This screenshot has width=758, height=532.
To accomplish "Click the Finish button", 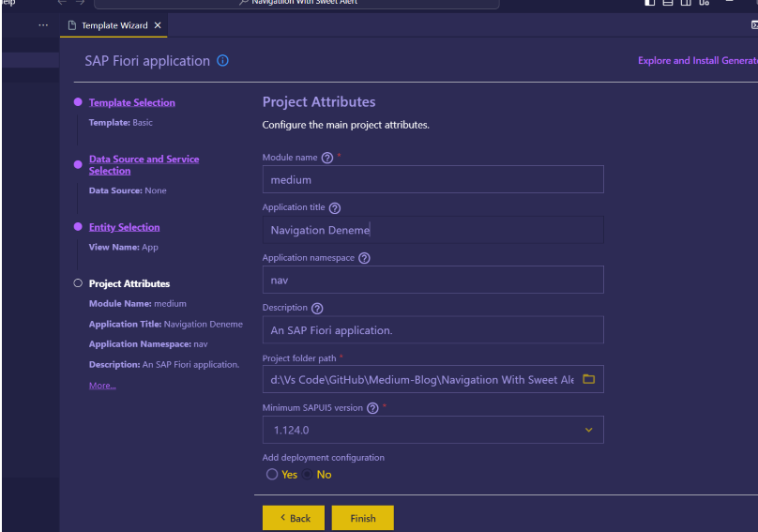I will point(362,518).
